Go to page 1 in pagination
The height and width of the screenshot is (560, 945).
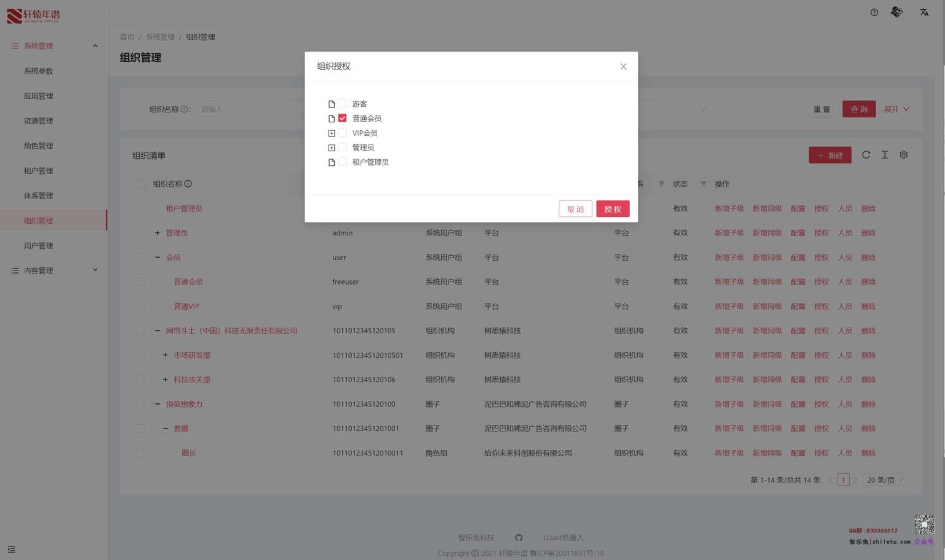(843, 480)
